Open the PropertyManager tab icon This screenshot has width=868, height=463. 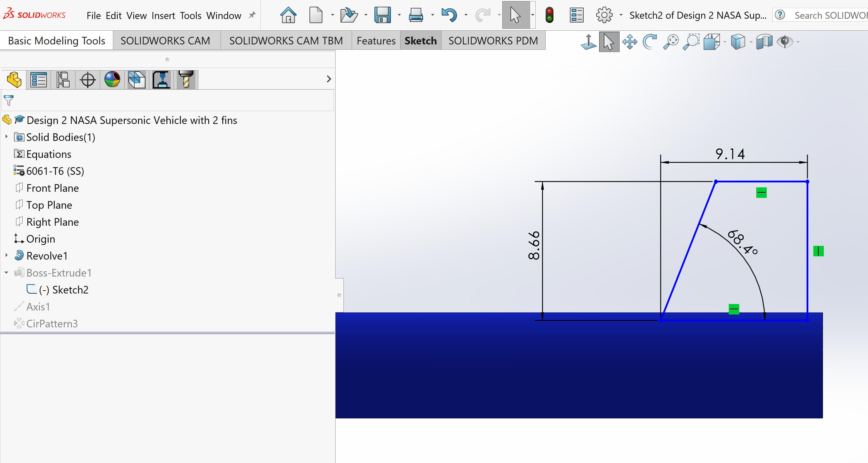pos(39,80)
